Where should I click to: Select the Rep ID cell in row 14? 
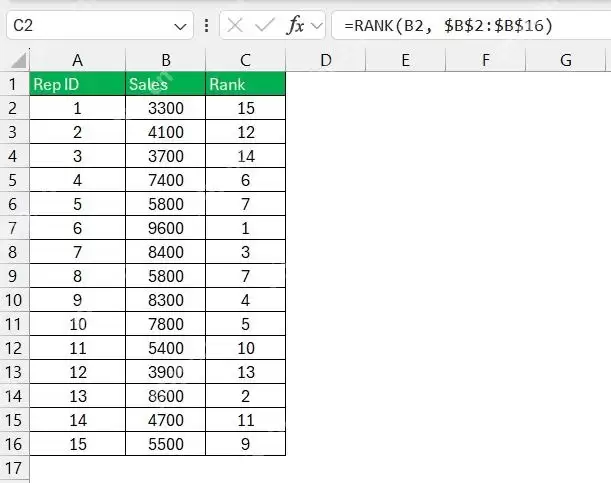[x=78, y=396]
